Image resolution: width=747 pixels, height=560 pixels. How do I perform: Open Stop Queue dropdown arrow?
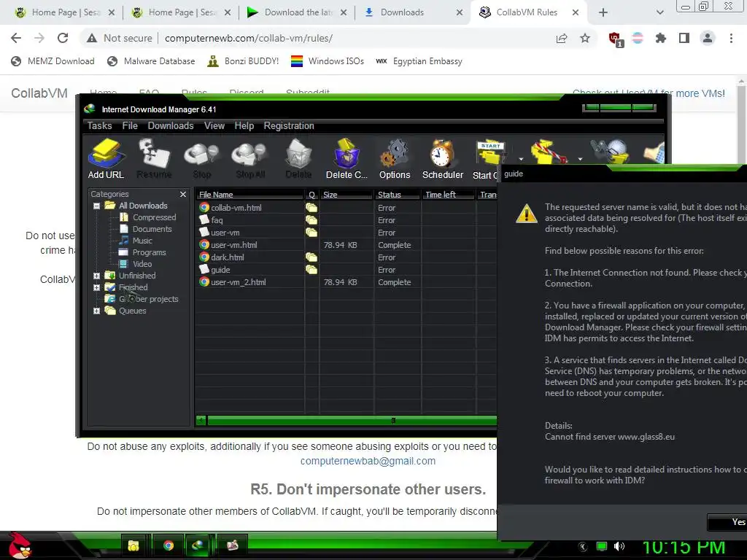click(580, 159)
